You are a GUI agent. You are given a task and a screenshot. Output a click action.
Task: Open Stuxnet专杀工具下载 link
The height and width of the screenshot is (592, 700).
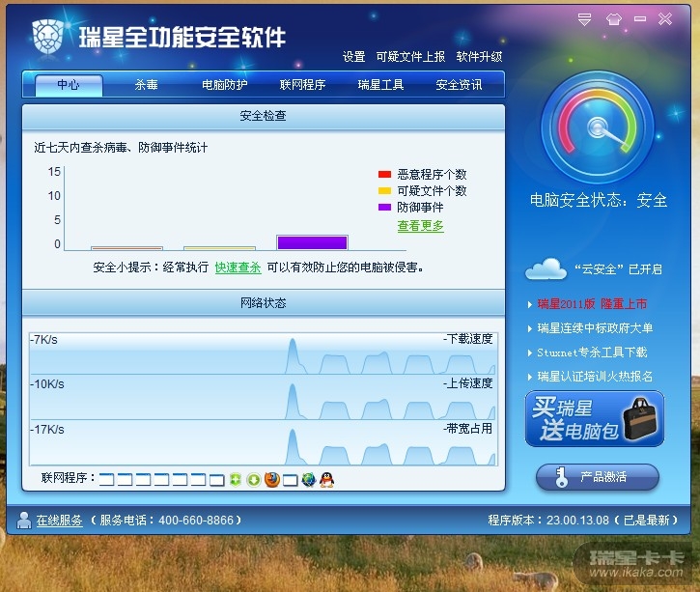pos(592,352)
